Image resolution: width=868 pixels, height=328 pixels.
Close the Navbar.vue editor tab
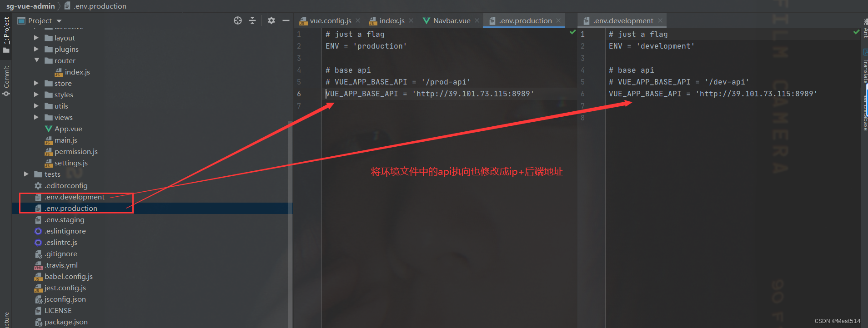[x=477, y=20]
